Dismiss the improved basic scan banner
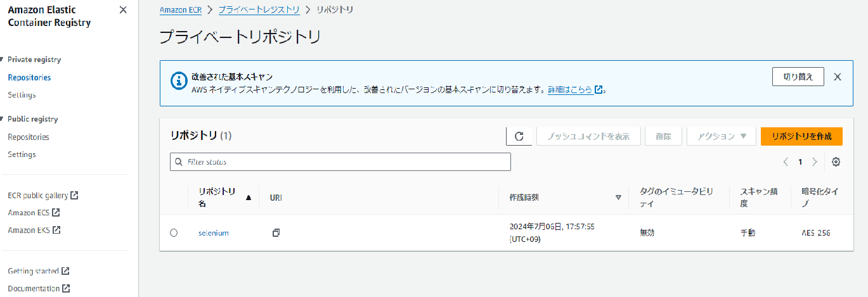Image resolution: width=868 pixels, height=297 pixels. (x=838, y=77)
